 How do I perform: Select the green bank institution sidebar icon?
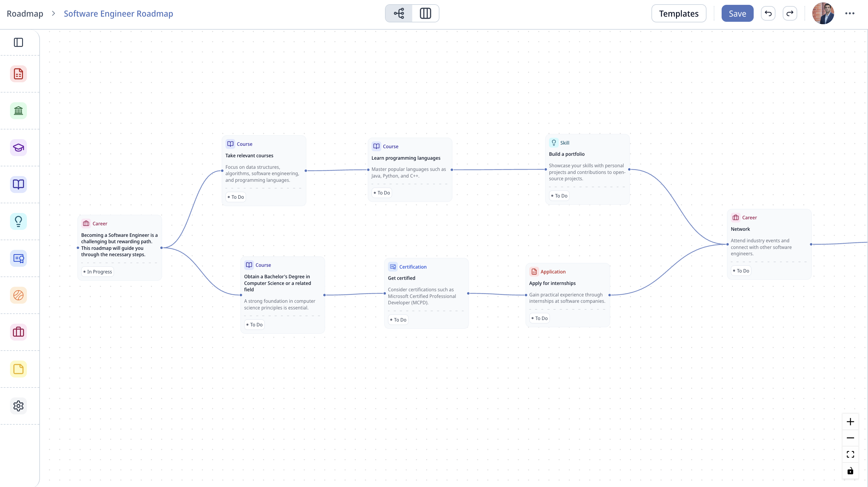pos(18,110)
